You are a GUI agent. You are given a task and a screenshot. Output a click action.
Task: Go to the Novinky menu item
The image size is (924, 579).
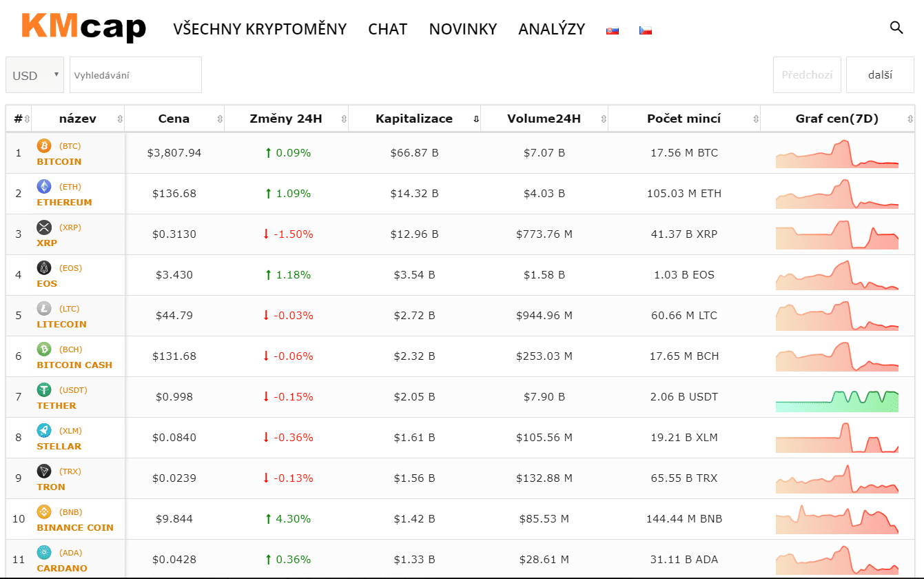coord(462,29)
